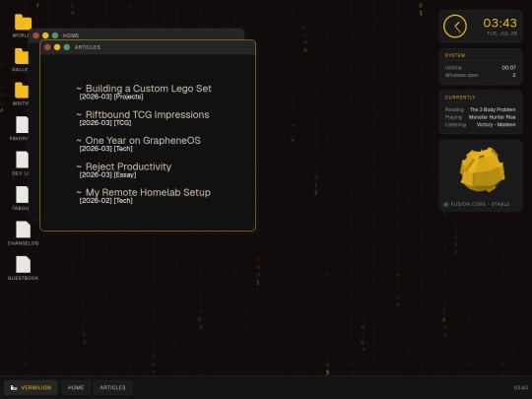532x399 pixels.
Task: Click the [2026-02] date under Homelab article
Action: pyautogui.click(x=96, y=201)
